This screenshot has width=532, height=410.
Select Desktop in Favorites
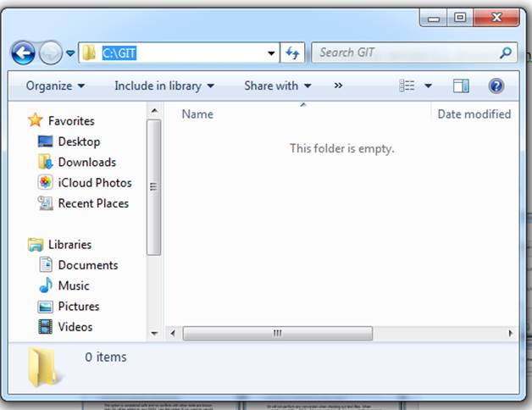click(x=79, y=141)
